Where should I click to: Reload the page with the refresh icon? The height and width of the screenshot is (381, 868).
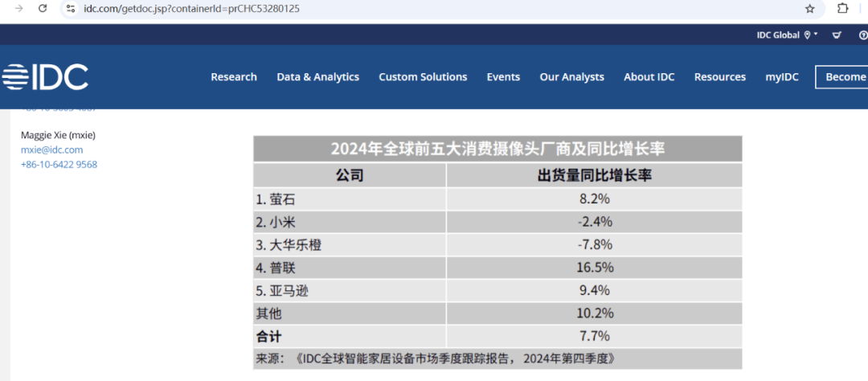pos(43,8)
